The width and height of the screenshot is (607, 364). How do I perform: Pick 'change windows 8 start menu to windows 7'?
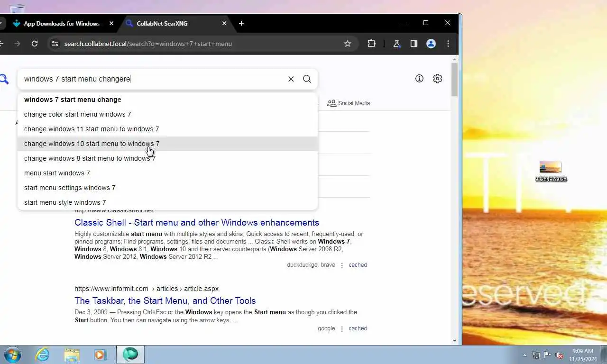coord(167,158)
